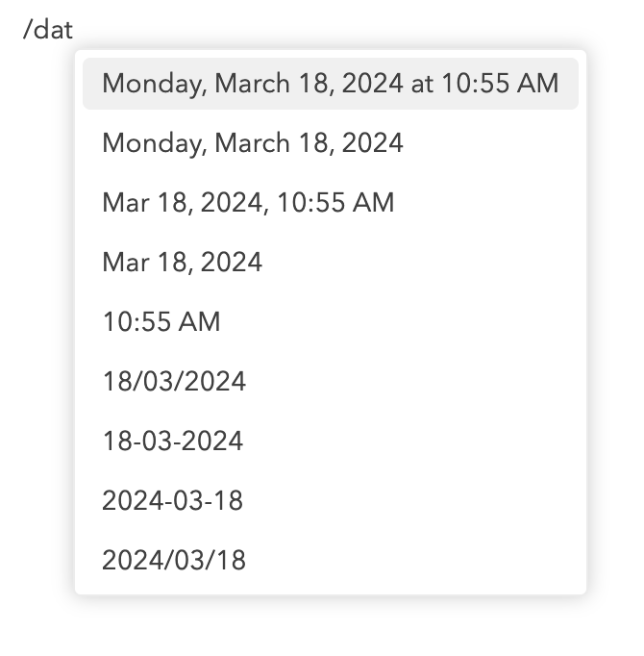Image resolution: width=644 pixels, height=656 pixels.
Task: Select the "10:55 AM" time option
Action: 161,322
